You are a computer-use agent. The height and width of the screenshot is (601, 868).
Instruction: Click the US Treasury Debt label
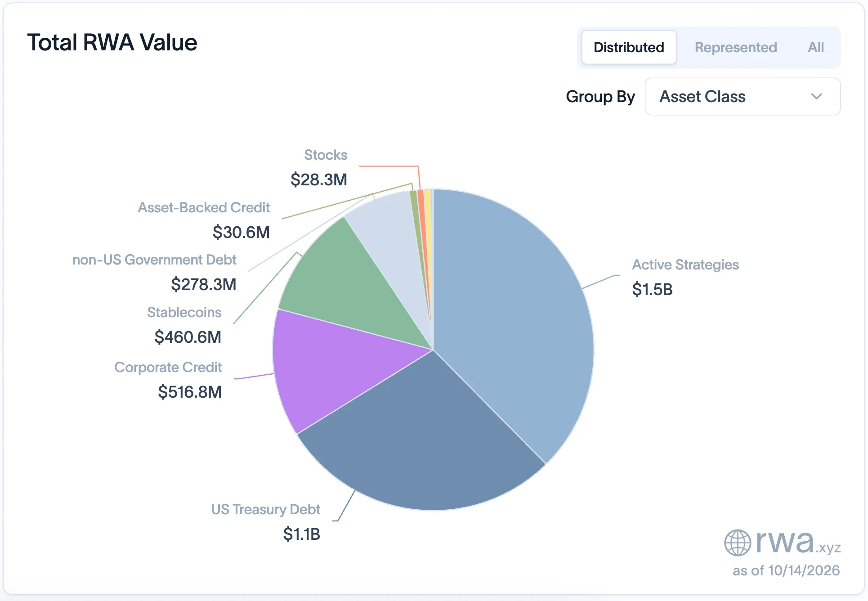click(265, 509)
